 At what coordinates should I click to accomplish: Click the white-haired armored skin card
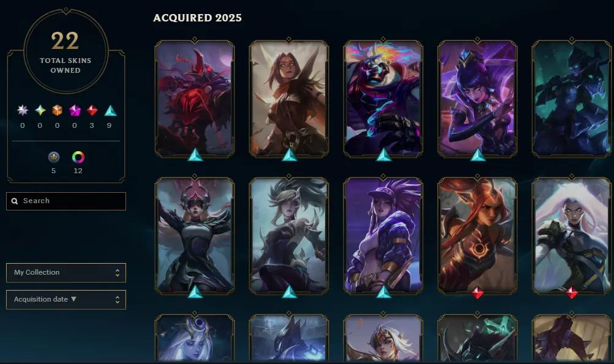click(571, 236)
